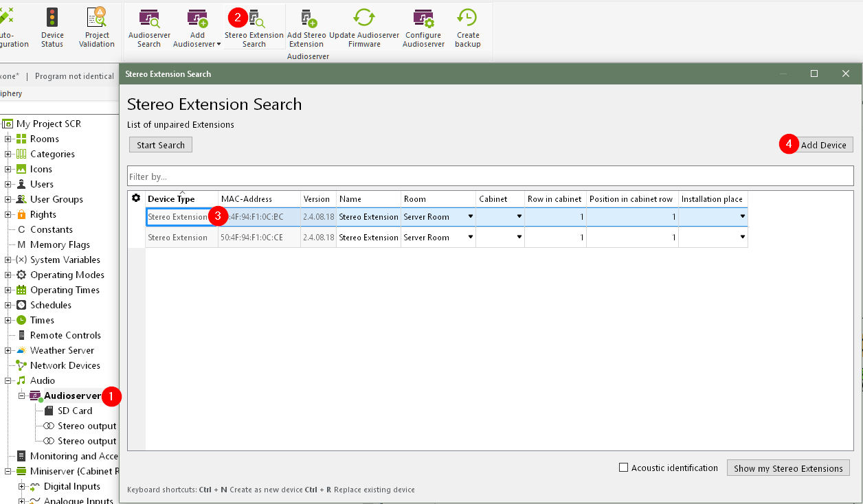The image size is (863, 504).
Task: Open Installation place dropdown for MAC ending 0C:CE
Action: 743,237
